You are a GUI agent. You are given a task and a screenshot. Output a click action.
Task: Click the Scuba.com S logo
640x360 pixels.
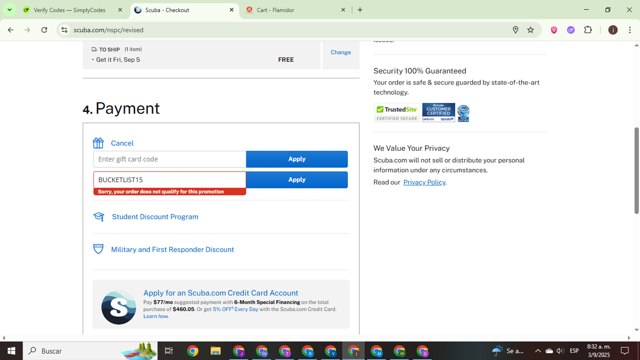[x=118, y=307]
